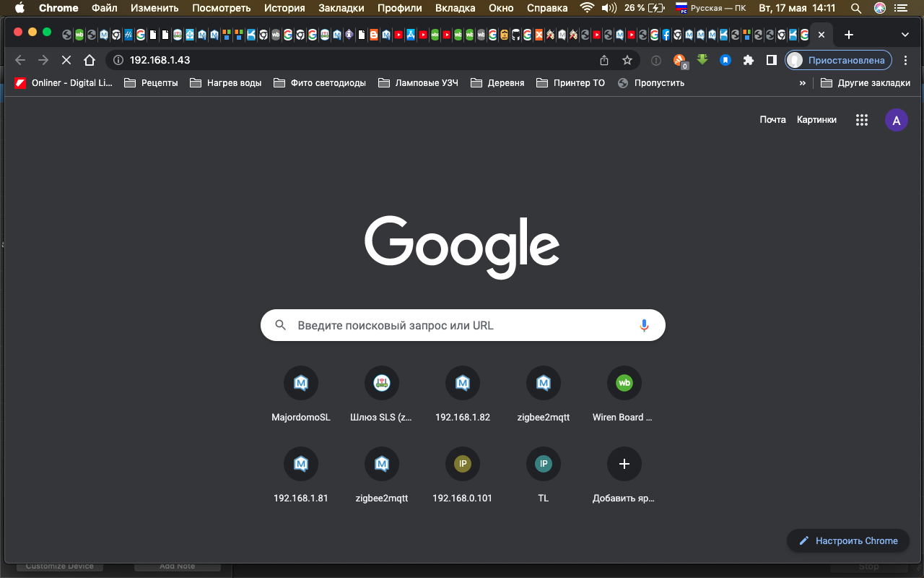Click the Настроить Chrome button
Image resolution: width=924 pixels, height=578 pixels.
[848, 540]
